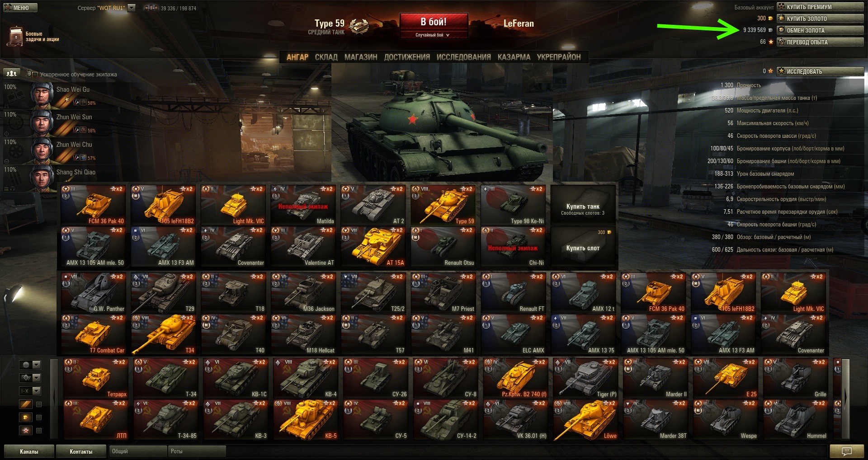Switch to the МАГАЗИН tab
Screen dimensions: 868x460
click(x=361, y=57)
